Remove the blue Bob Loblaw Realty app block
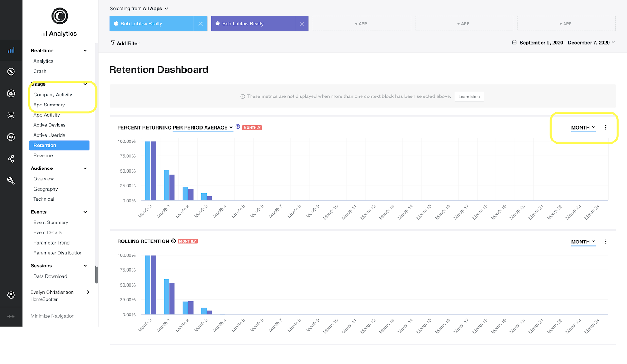This screenshot has height=364, width=627. click(201, 23)
